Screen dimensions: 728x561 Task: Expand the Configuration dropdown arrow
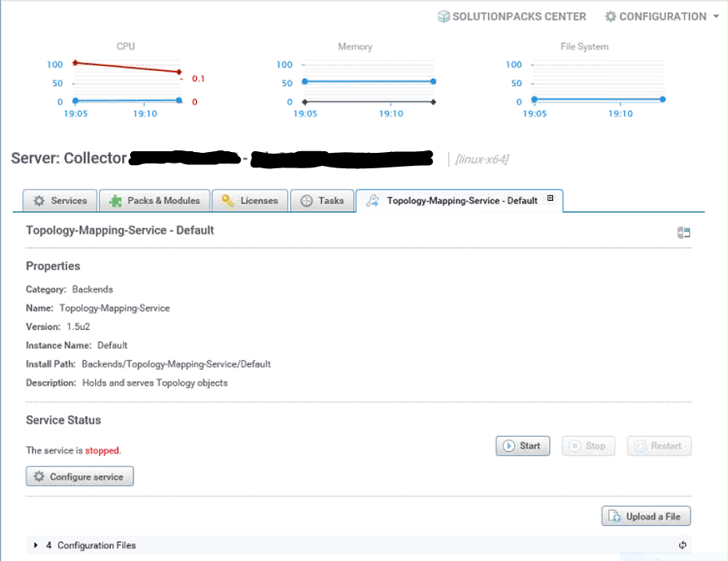point(716,16)
